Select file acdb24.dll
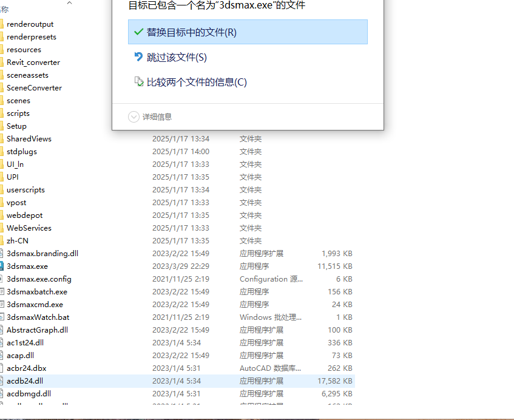 click(x=25, y=381)
